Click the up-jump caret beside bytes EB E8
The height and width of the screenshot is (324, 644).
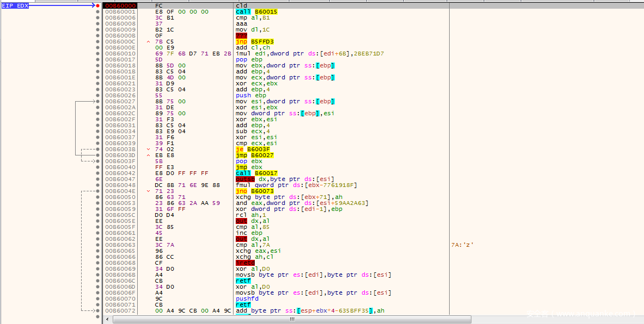click(x=149, y=155)
